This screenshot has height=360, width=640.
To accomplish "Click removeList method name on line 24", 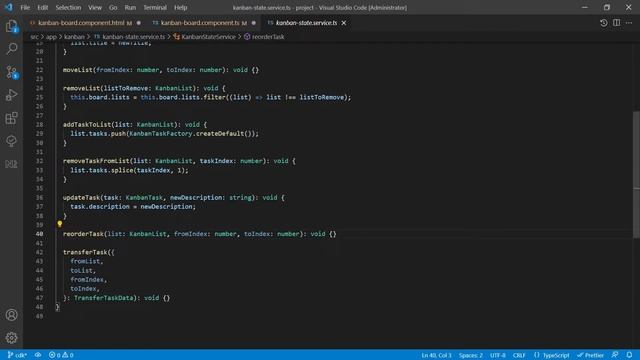I will [82, 88].
